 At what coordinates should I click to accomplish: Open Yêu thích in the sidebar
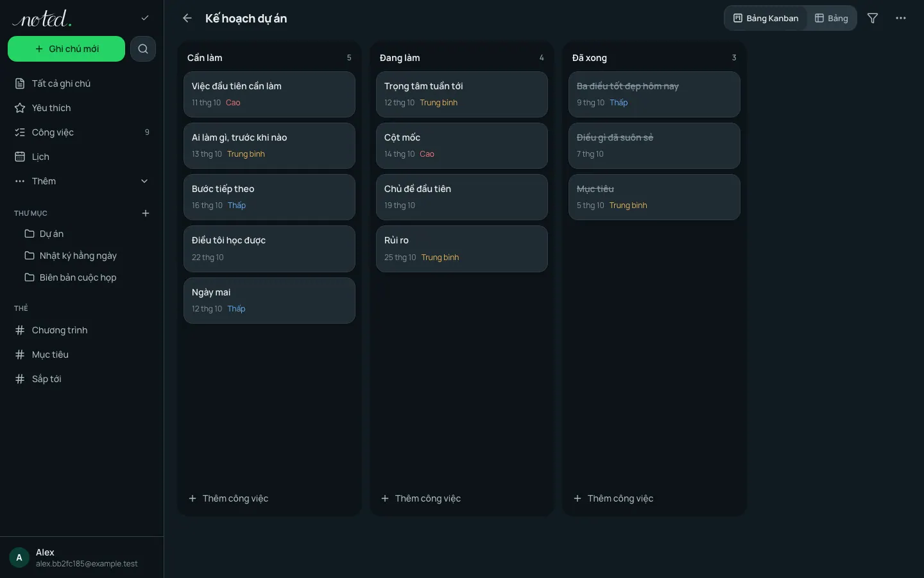81,108
